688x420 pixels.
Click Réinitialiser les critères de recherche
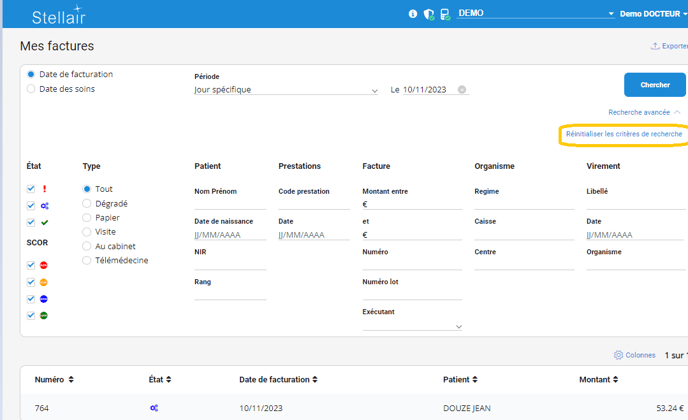coord(624,134)
